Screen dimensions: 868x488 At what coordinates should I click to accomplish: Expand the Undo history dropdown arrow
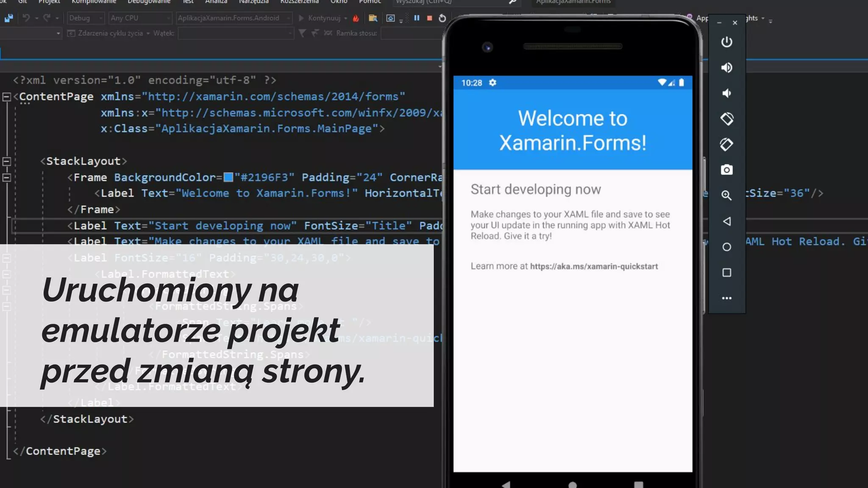click(x=36, y=18)
